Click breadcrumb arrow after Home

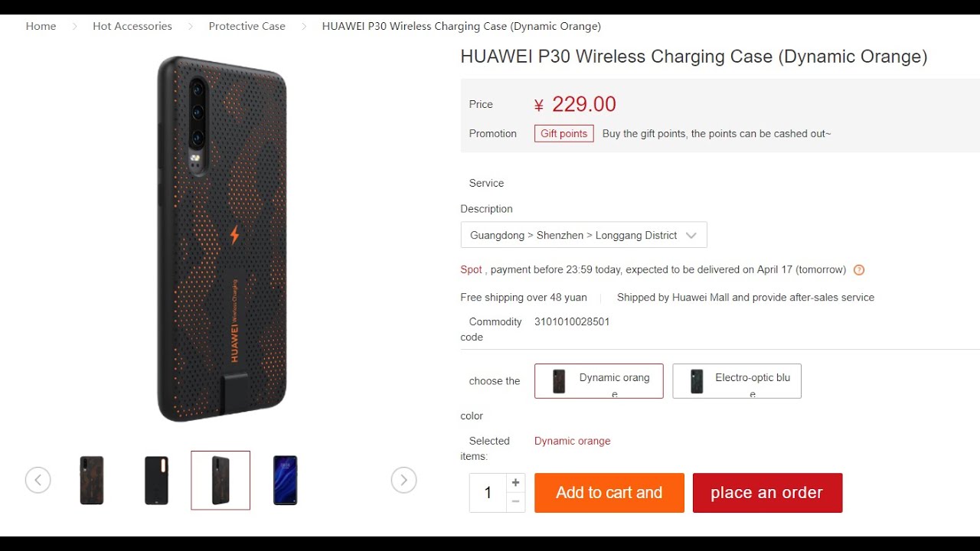pyautogui.click(x=75, y=27)
